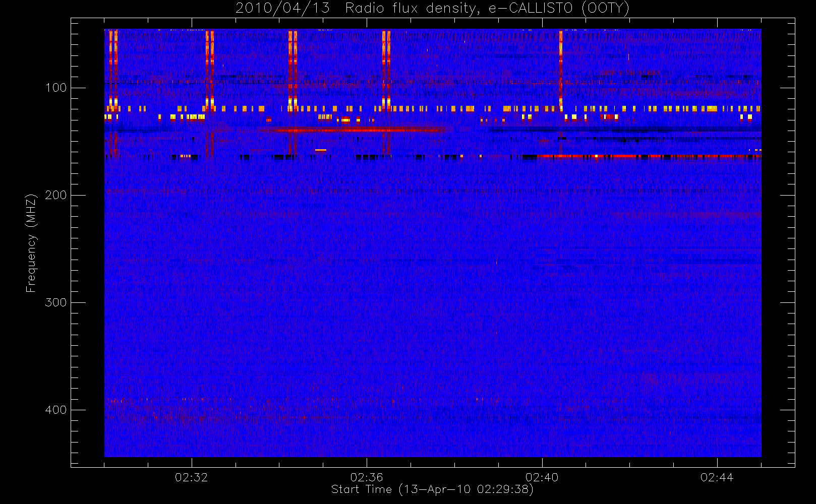Select the 'Frequency (MHZ)' axis label
This screenshot has height=504, width=816.
pos(31,243)
